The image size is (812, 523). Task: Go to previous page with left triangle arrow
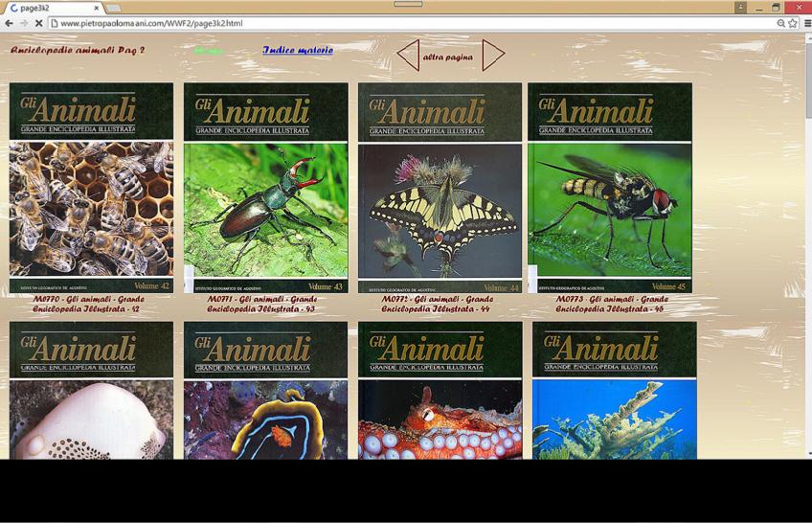click(x=408, y=56)
